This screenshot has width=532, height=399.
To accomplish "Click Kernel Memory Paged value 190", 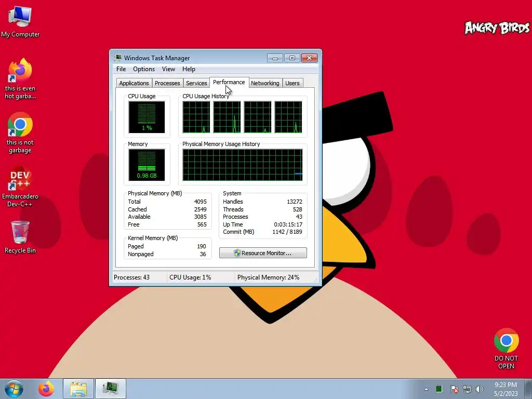I will pos(202,246).
